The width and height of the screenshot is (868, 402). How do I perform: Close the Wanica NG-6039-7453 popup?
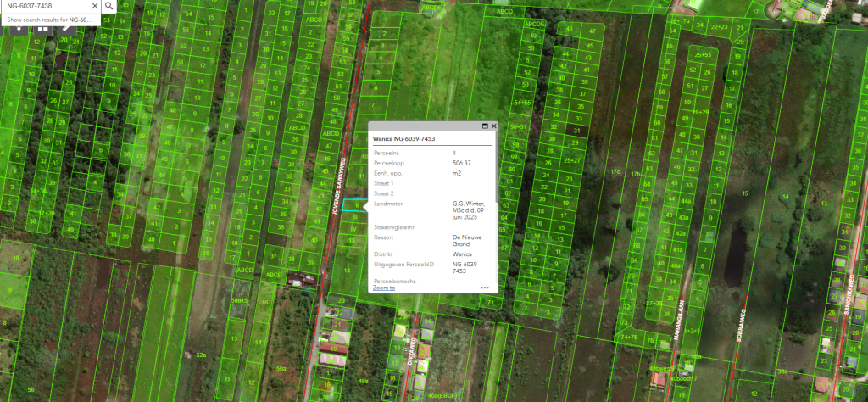494,126
